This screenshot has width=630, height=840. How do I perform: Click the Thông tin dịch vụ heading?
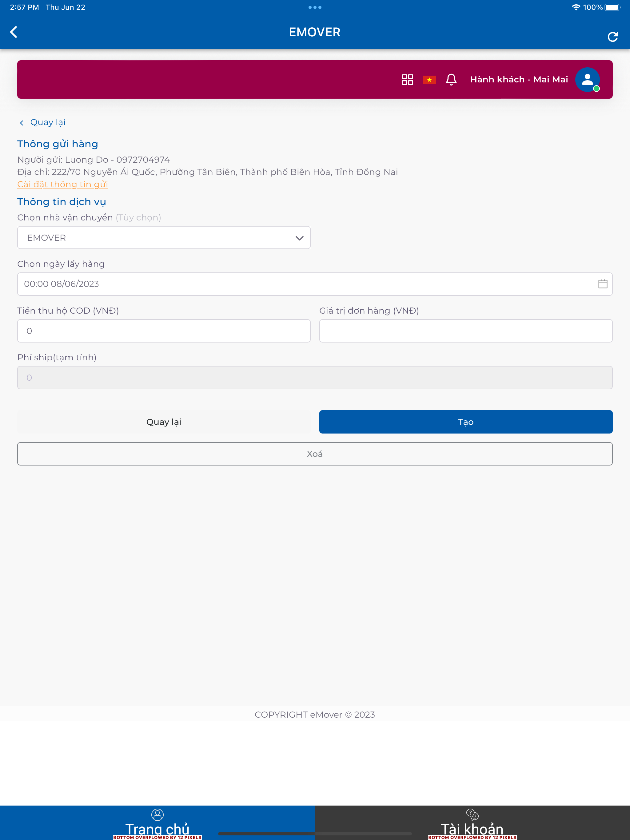(x=62, y=202)
